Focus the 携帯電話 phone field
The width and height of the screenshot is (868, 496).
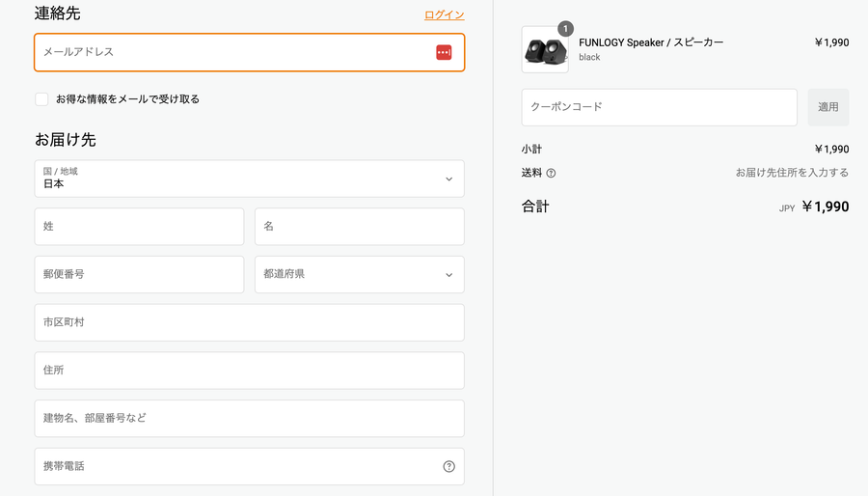(x=249, y=467)
